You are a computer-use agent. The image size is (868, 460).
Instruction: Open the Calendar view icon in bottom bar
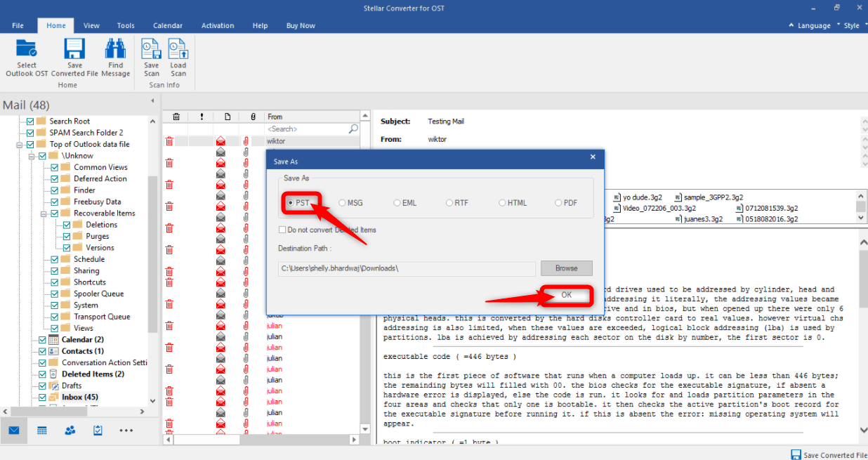(x=42, y=430)
